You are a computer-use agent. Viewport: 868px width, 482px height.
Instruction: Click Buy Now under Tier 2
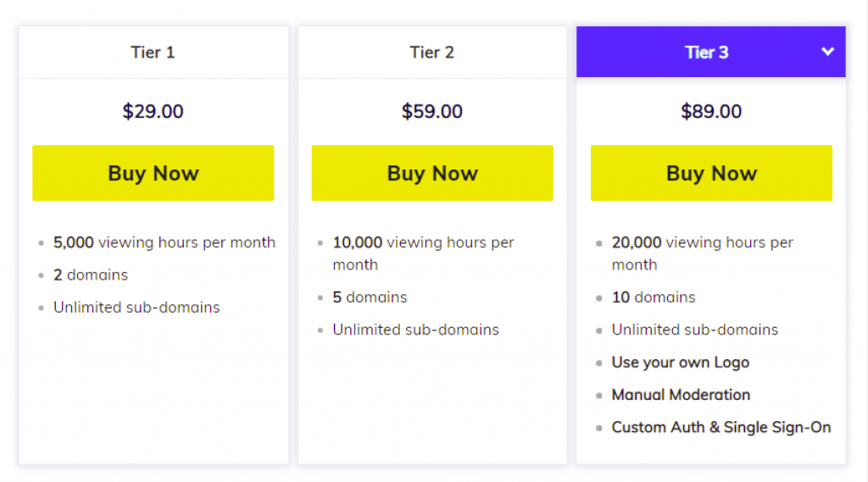coord(432,173)
